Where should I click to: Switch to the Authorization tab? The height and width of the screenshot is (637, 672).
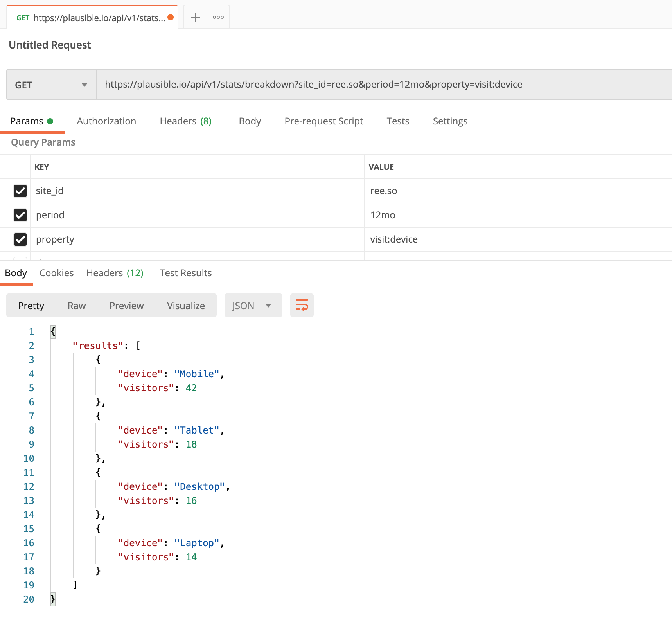[106, 121]
